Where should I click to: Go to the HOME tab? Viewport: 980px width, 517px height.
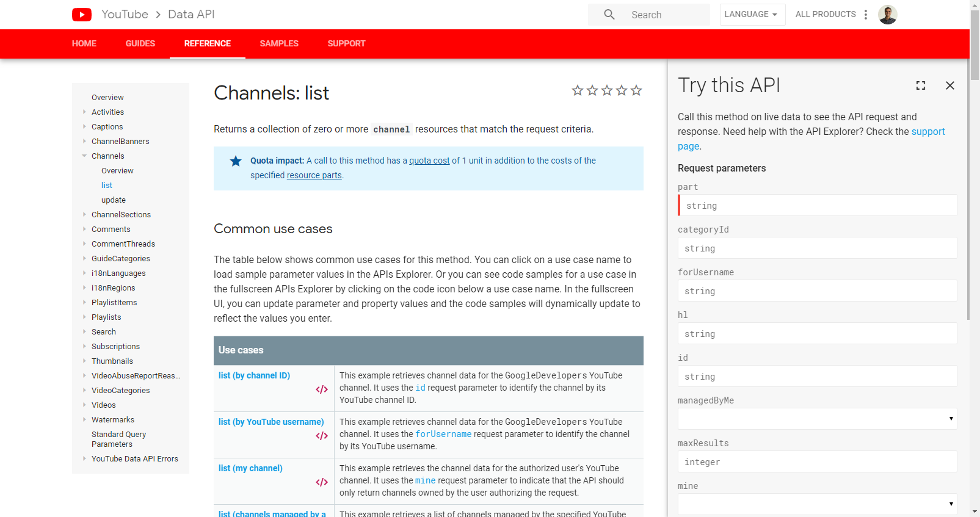point(84,43)
